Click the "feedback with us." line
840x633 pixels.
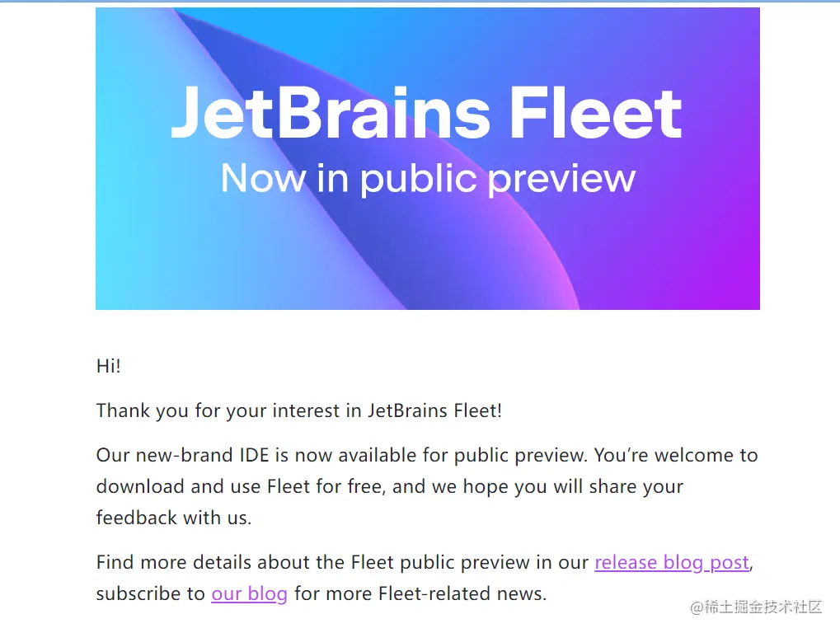(174, 518)
